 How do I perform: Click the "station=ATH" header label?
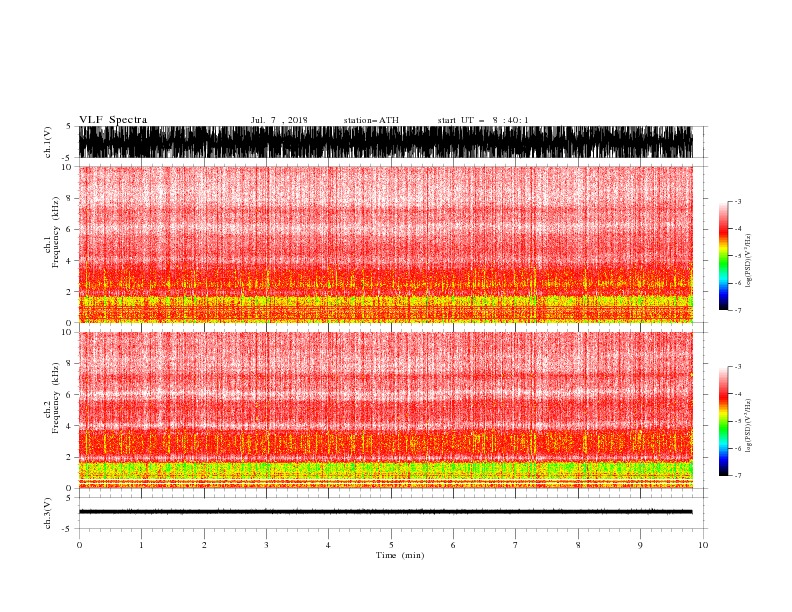[371, 120]
